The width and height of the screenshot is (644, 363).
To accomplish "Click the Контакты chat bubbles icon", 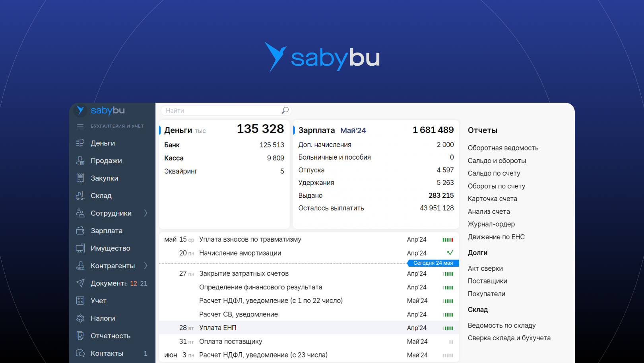I will click(80, 353).
